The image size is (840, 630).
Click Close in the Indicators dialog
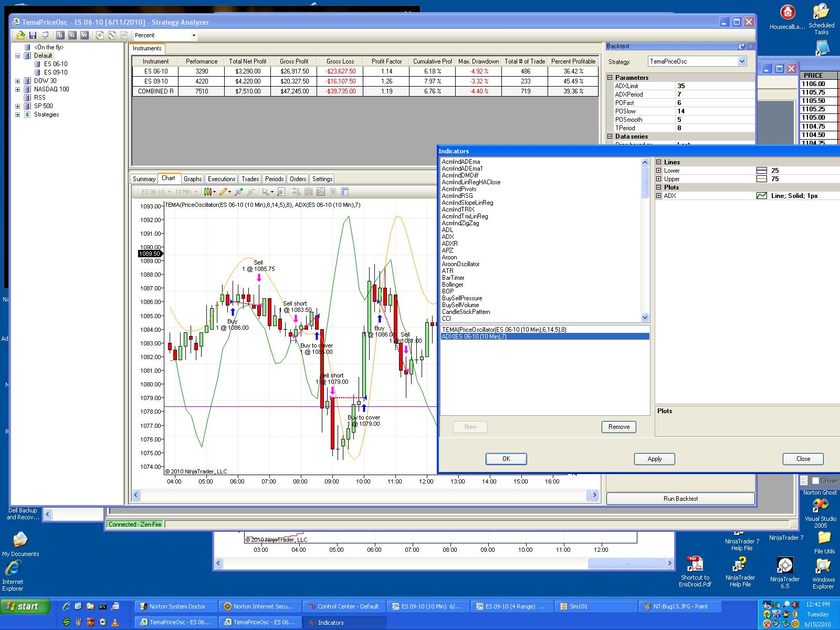[803, 459]
